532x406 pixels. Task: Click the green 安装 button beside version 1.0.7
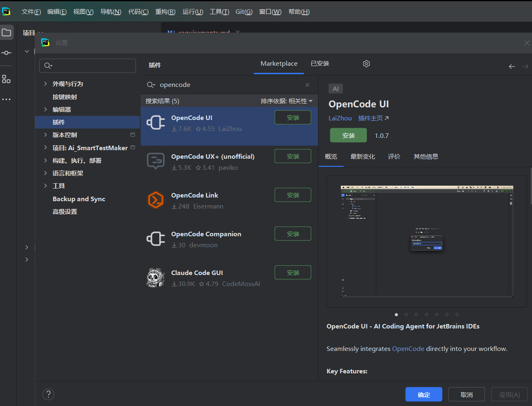tap(349, 135)
